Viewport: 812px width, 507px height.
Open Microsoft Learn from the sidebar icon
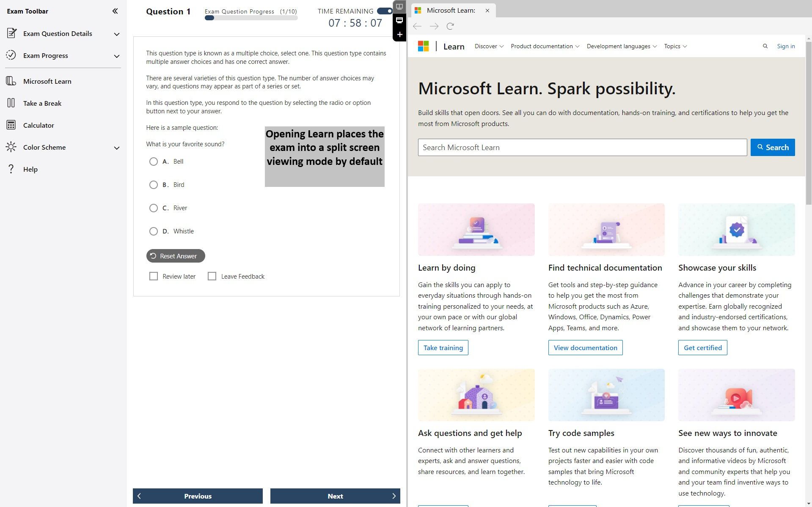(x=11, y=81)
